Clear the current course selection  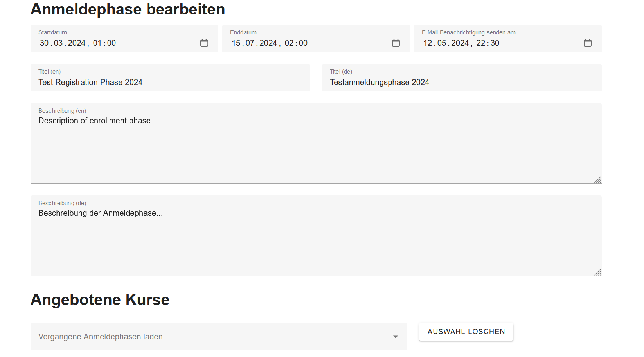[466, 331]
